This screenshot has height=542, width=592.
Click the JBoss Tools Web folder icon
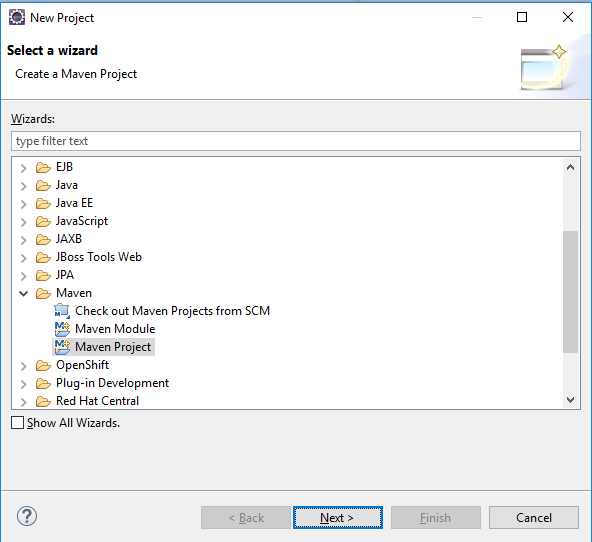point(43,257)
